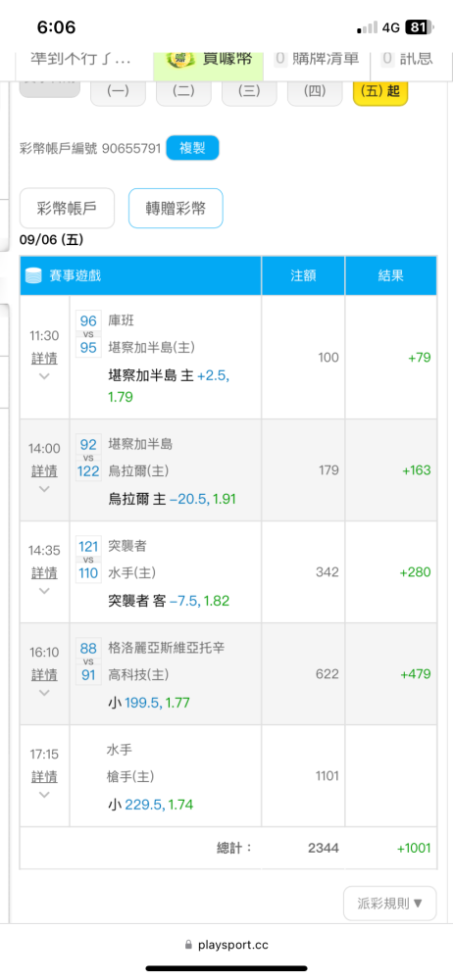
Task: Open the 購牌清單 tab
Action: (x=317, y=59)
